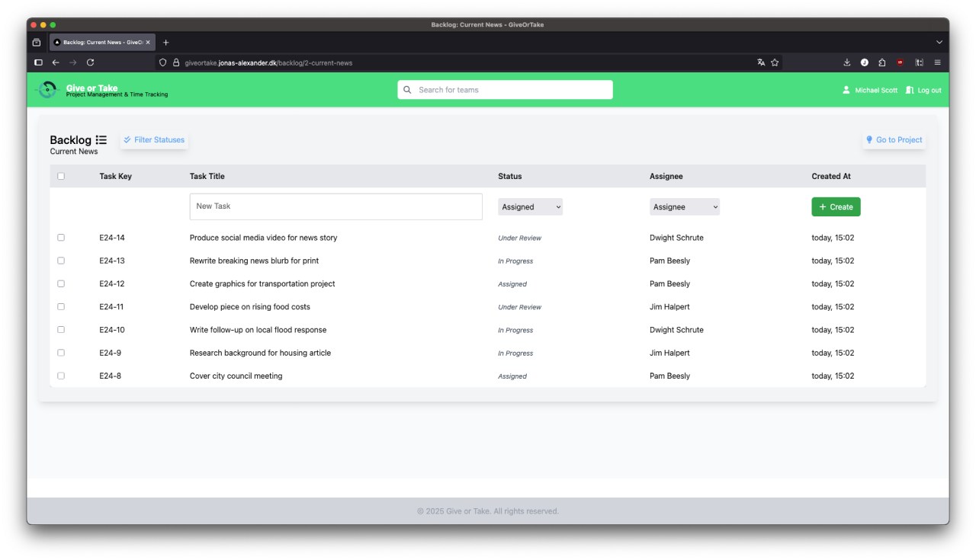Screen dimensions: 976x560
Task: Open a new browser tab
Action: click(165, 43)
